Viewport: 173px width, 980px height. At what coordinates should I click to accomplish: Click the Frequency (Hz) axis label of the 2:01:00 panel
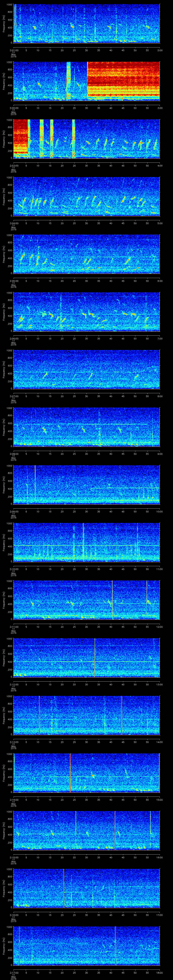pos(4,24)
